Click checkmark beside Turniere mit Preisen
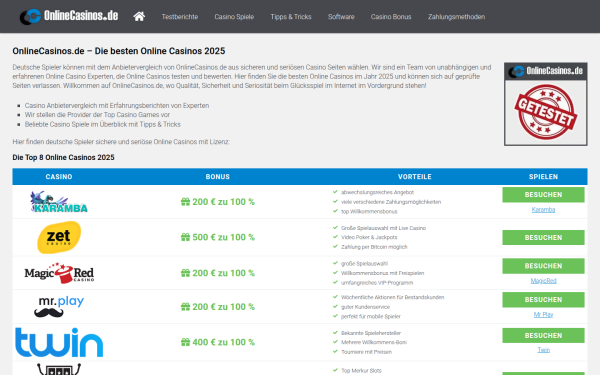This screenshot has width=600, height=375. point(335,351)
